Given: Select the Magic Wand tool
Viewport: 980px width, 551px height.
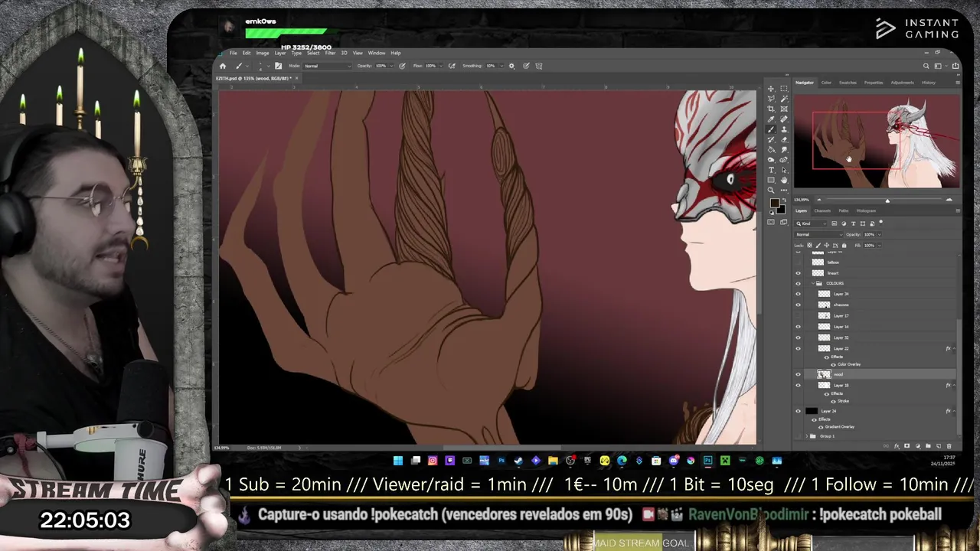Looking at the screenshot, I should click(x=784, y=99).
